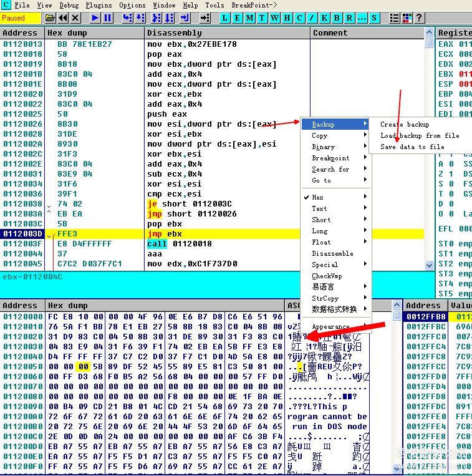Select the jmp ebx instruction row

[187, 234]
